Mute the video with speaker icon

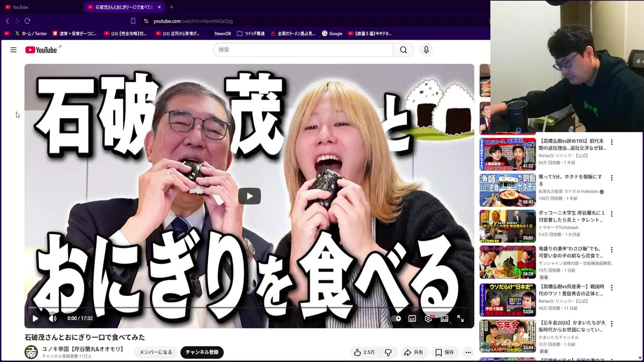coord(52,318)
